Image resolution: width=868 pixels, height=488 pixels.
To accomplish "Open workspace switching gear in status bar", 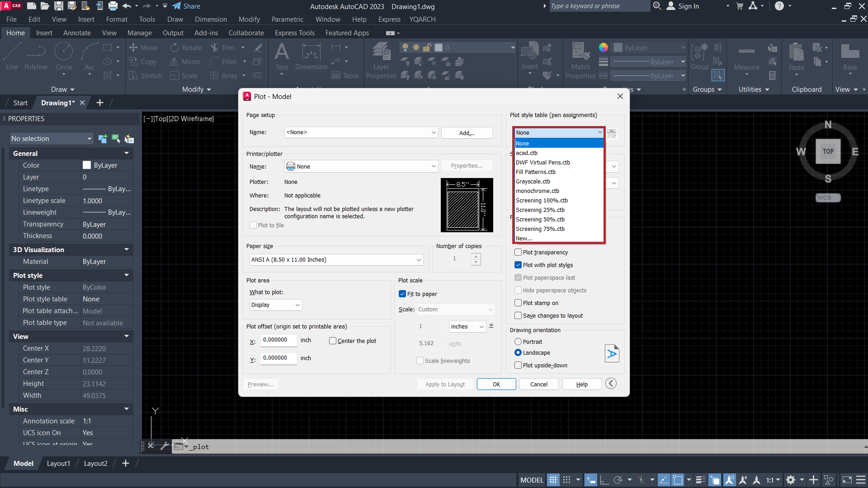I will pos(790,480).
